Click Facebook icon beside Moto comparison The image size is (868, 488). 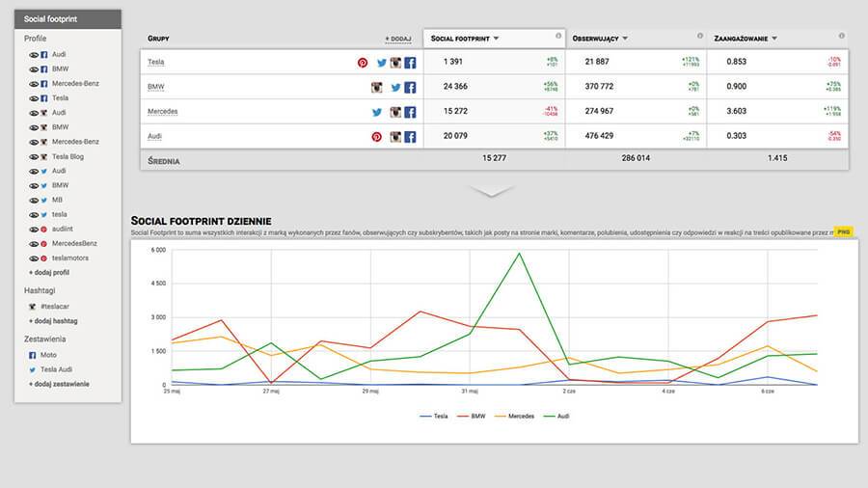(32, 355)
